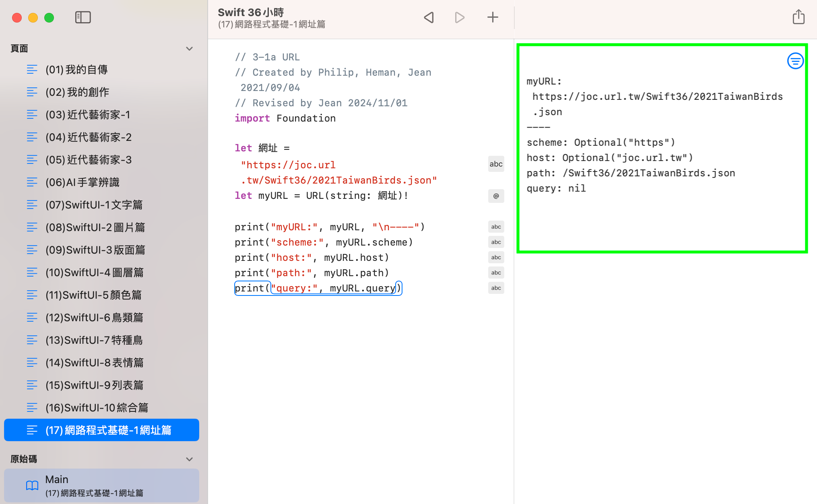The height and width of the screenshot is (504, 817).
Task: Go to the next page arrow
Action: coord(460,17)
